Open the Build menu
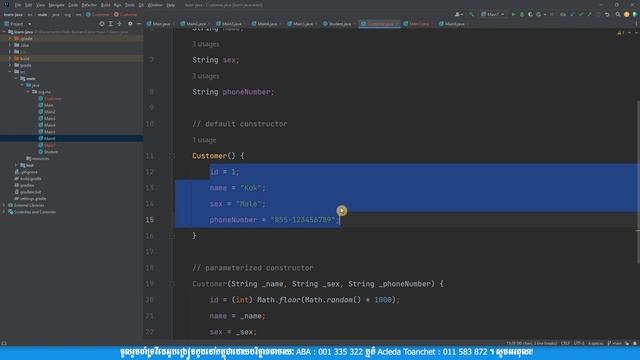 pyautogui.click(x=105, y=5)
